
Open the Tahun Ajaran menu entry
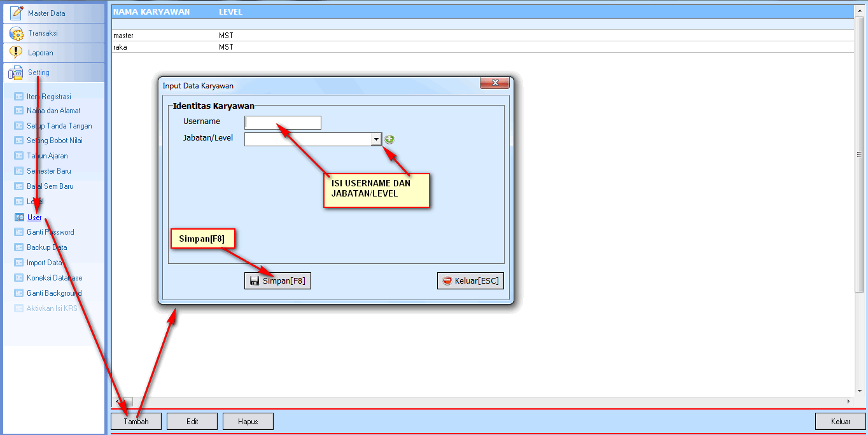coord(47,156)
